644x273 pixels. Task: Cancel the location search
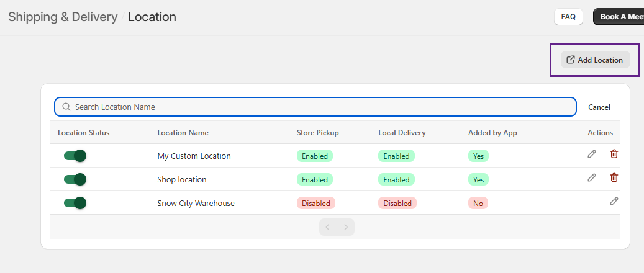[x=599, y=107]
